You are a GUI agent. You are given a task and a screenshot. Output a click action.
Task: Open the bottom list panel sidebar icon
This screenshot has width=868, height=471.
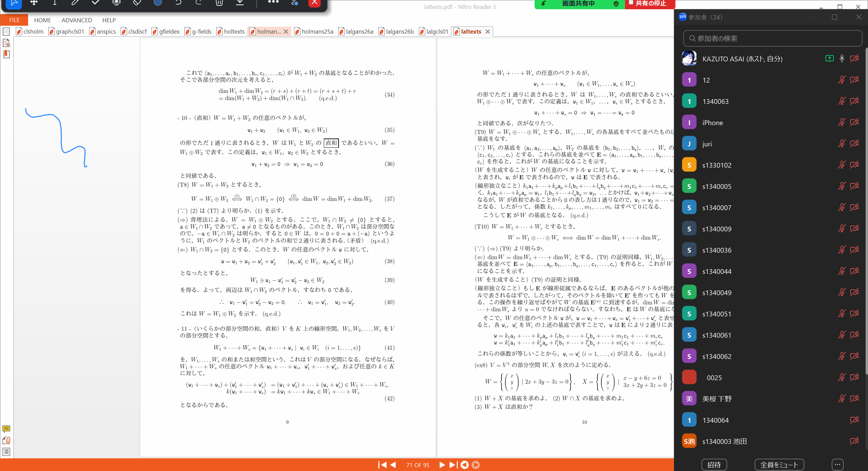click(x=6, y=452)
